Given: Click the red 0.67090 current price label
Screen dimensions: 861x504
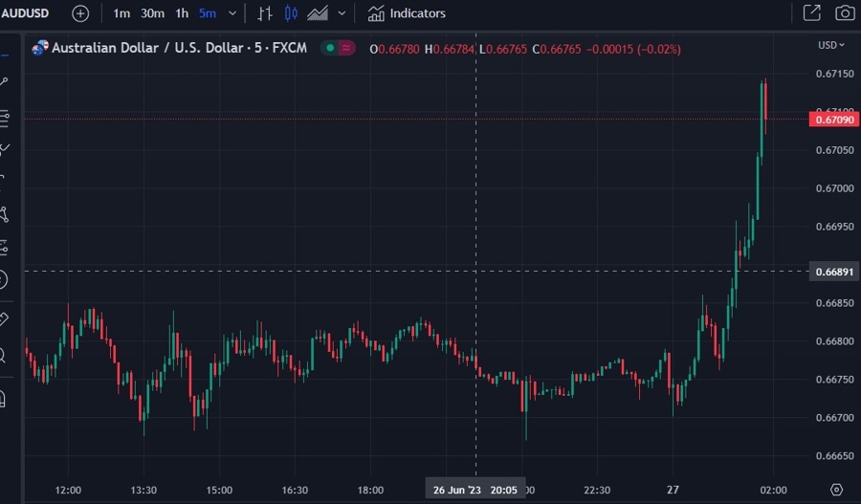Looking at the screenshot, I should pos(832,120).
